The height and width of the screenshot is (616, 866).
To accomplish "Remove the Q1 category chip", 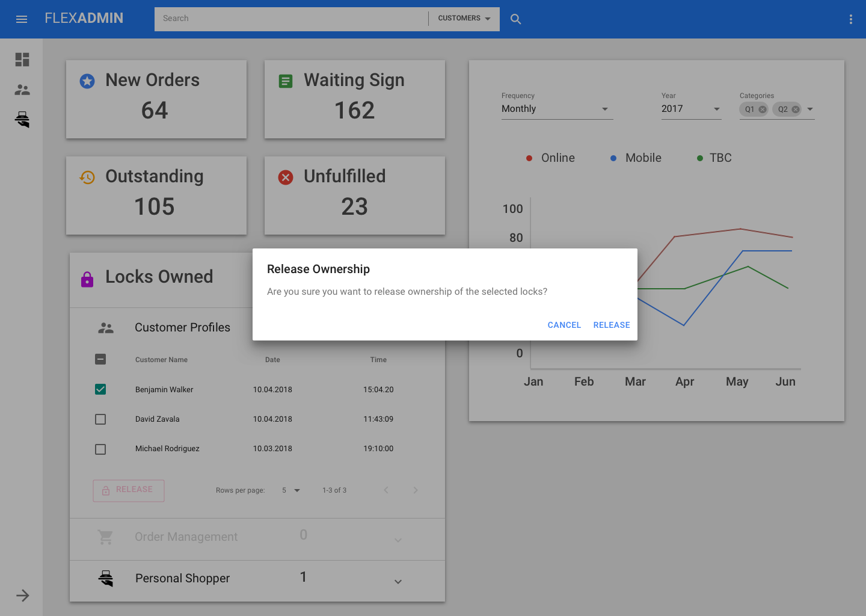I will point(763,109).
